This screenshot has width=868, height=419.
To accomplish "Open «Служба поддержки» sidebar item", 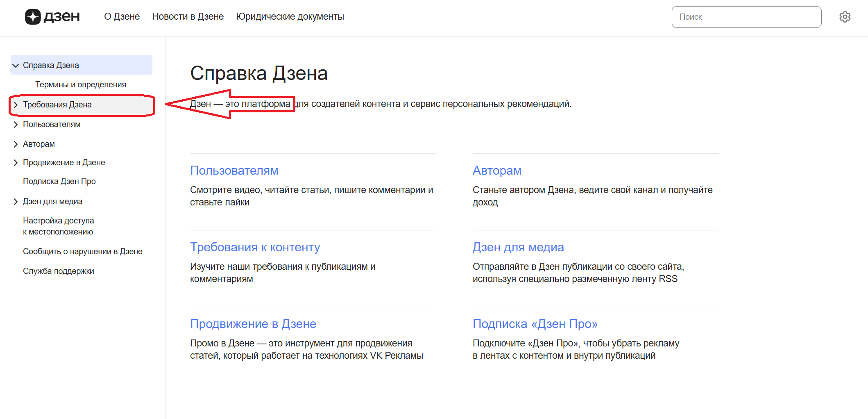I will (59, 271).
